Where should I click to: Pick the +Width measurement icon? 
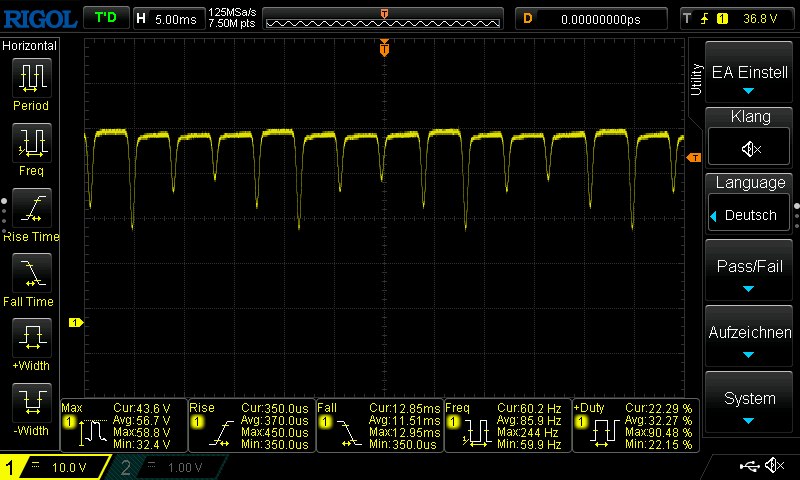pyautogui.click(x=30, y=338)
